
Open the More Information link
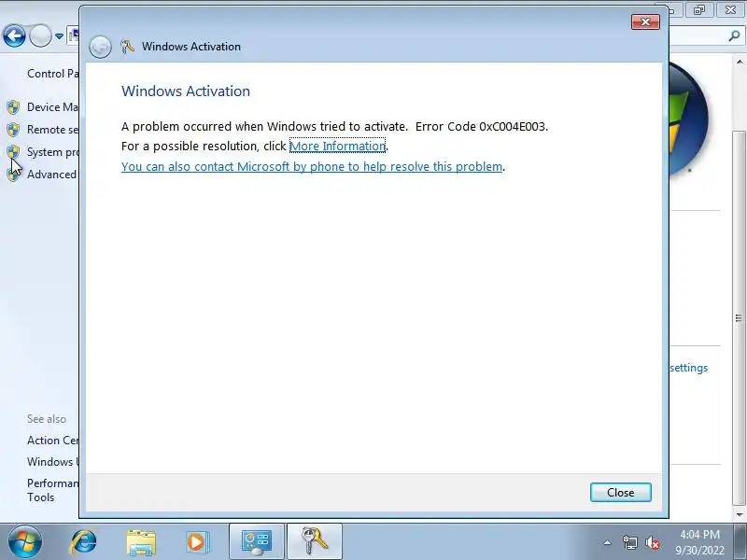click(337, 146)
